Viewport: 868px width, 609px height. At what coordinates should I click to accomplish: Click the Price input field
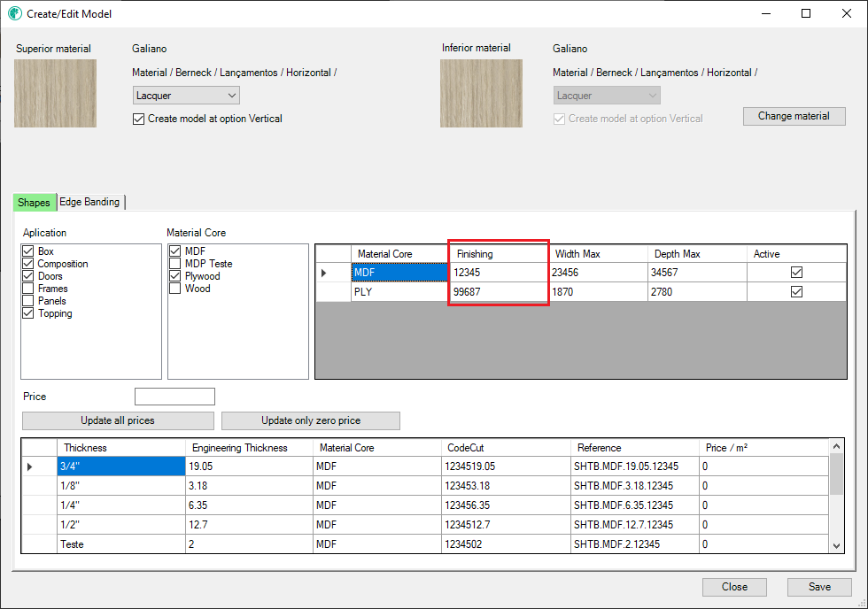point(174,397)
